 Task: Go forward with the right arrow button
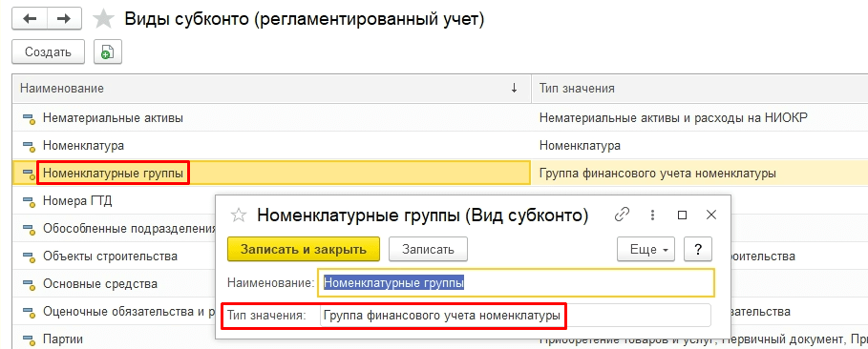[64, 19]
